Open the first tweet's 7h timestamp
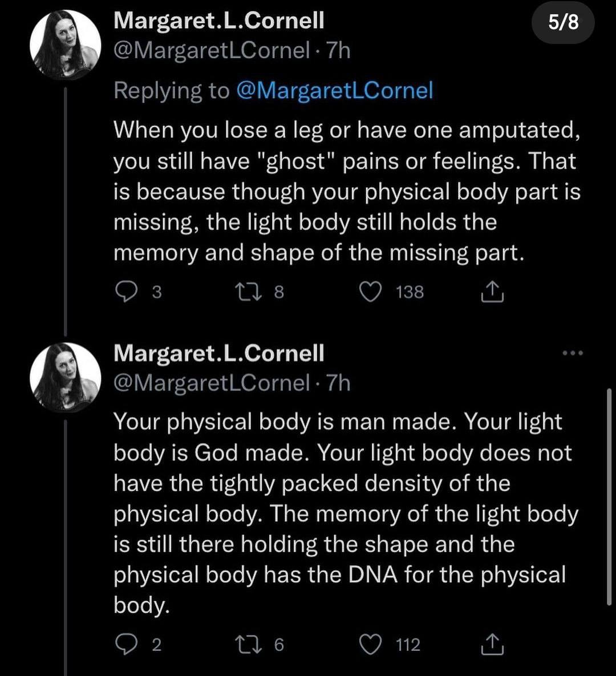616x676 pixels. [x=338, y=51]
